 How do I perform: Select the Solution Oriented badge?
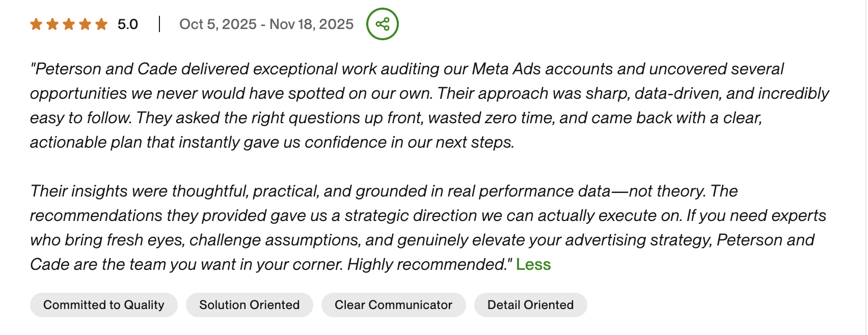pos(249,304)
